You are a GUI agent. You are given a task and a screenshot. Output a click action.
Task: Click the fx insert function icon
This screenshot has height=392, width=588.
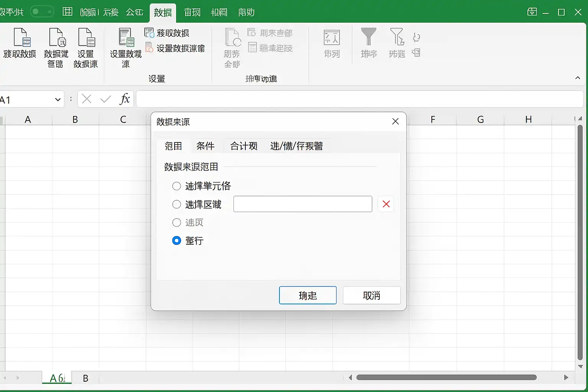coord(125,100)
